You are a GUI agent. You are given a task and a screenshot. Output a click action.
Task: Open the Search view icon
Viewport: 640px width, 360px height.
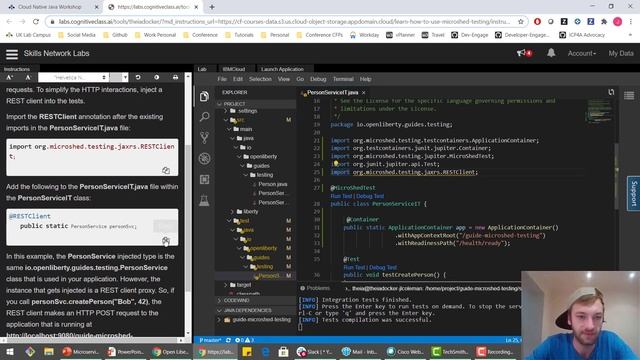[204, 117]
